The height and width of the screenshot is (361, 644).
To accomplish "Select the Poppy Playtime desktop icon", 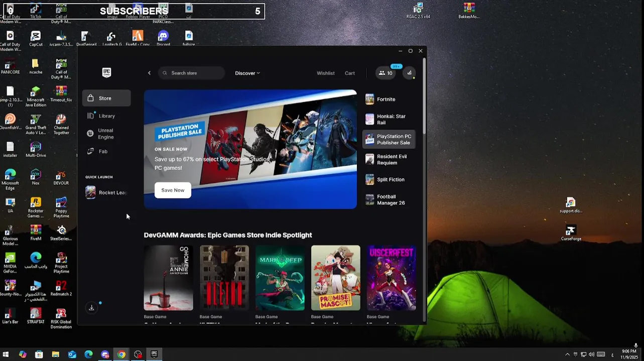I will click(x=61, y=208).
